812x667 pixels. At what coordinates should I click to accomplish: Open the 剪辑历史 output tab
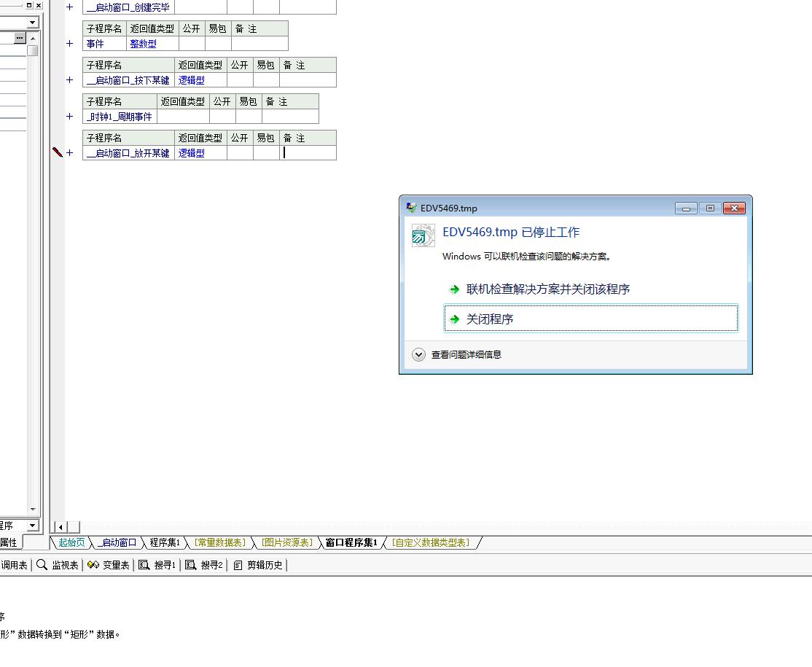[x=259, y=565]
